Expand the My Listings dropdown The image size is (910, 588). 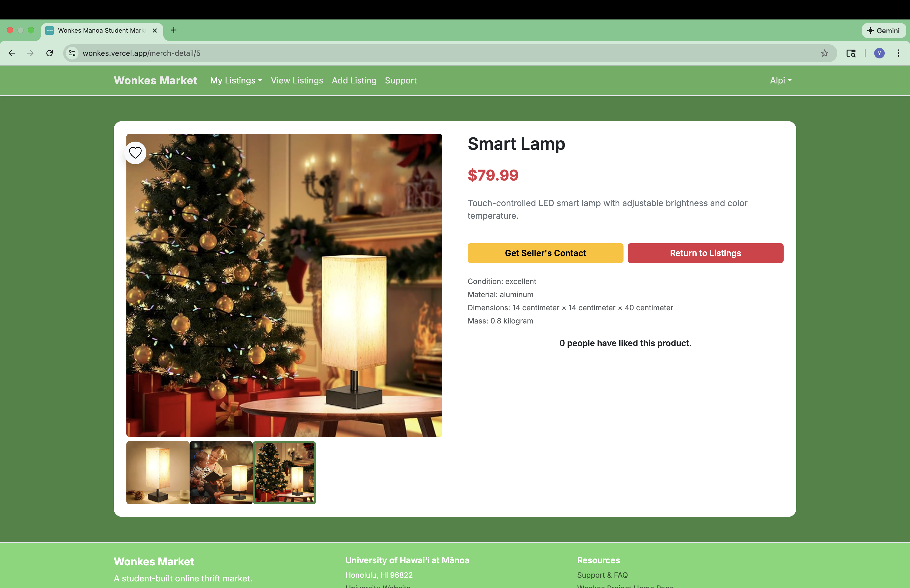(236, 81)
